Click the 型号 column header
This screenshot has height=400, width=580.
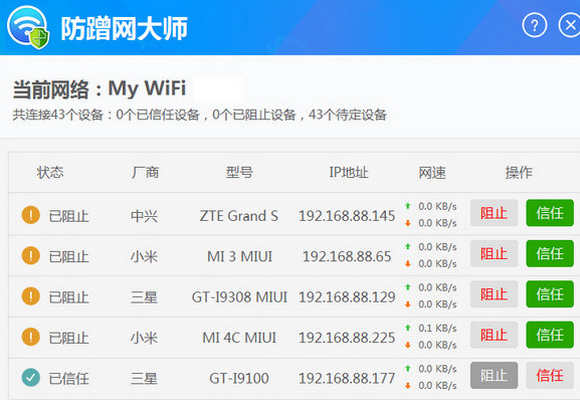click(239, 172)
